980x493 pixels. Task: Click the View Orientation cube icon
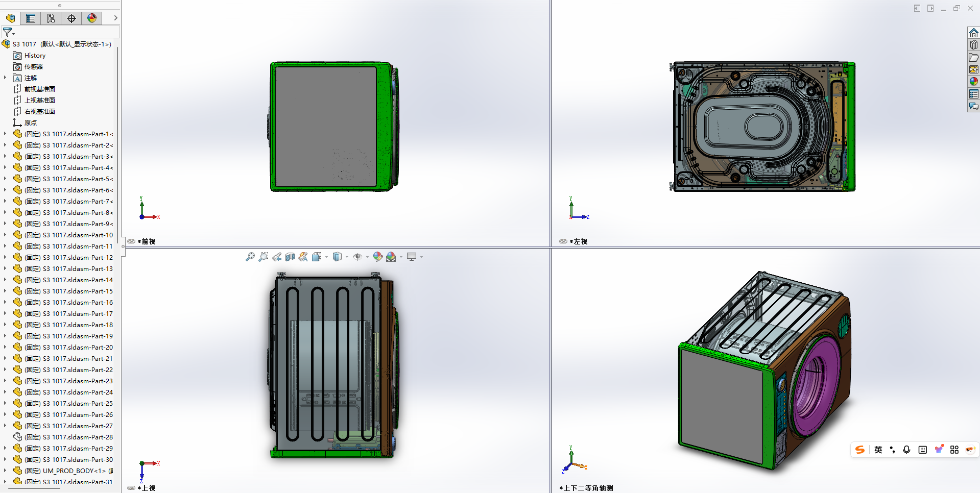(317, 257)
